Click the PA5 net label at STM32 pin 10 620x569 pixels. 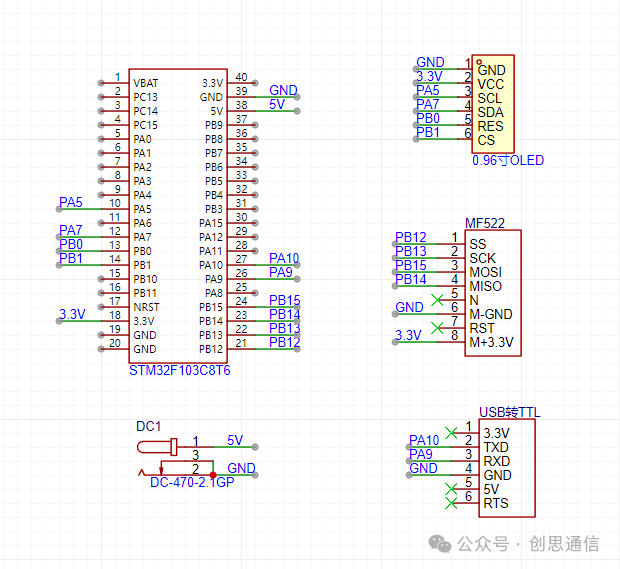pyautogui.click(x=71, y=202)
